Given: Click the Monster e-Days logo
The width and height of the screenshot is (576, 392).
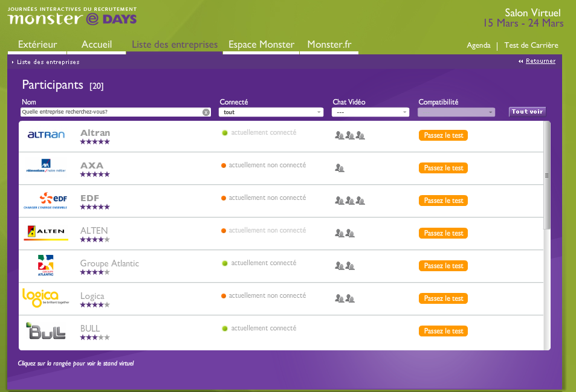Looking at the screenshot, I should pos(72,16).
